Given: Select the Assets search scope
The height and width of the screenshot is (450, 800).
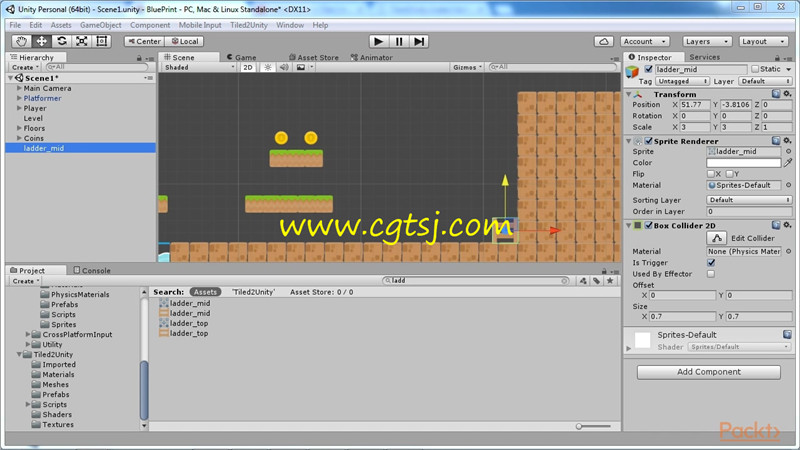Looking at the screenshot, I should pyautogui.click(x=205, y=292).
